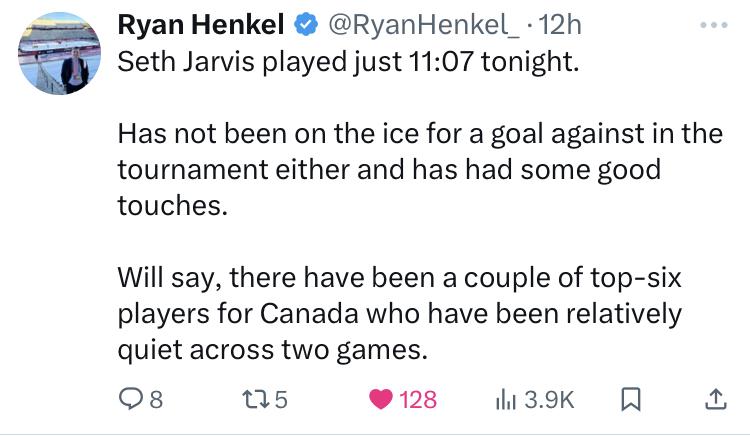Click the blue verified badge
Screen dimensions: 750x436
pyautogui.click(x=303, y=23)
